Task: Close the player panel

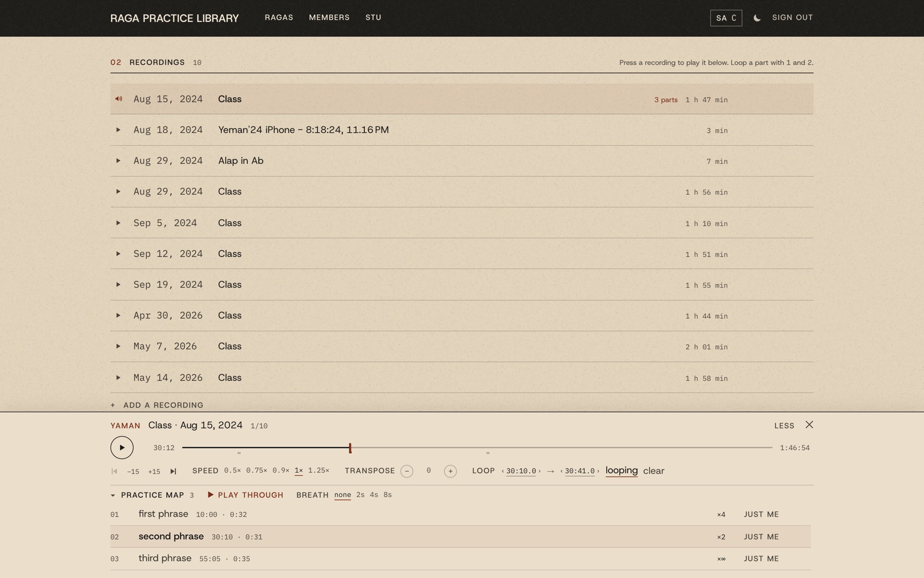Action: point(809,425)
